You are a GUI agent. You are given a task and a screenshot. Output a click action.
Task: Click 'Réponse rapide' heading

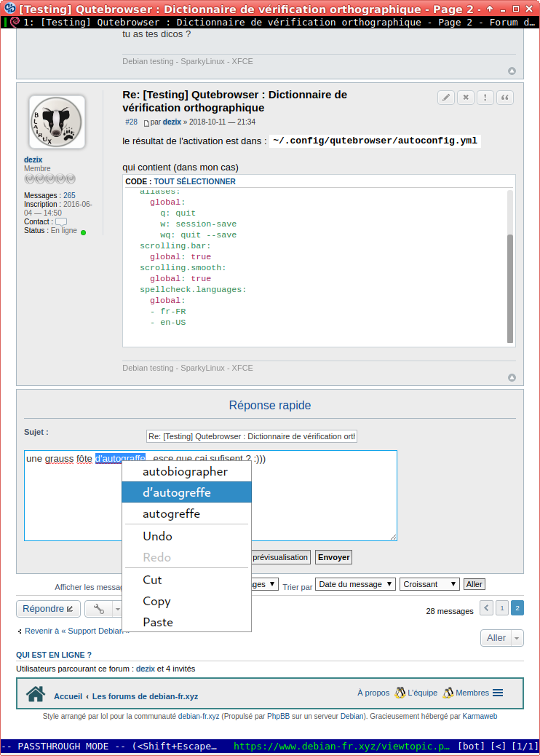pos(270,406)
